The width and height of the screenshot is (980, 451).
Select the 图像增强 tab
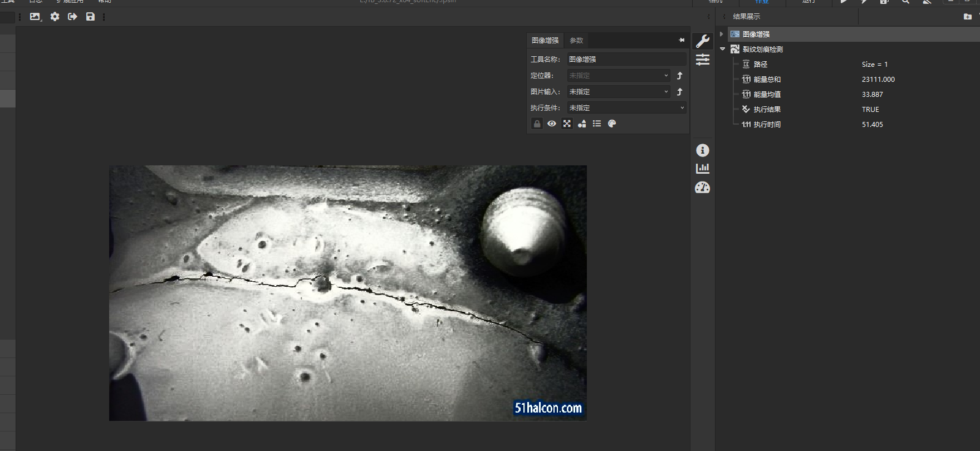coord(545,41)
